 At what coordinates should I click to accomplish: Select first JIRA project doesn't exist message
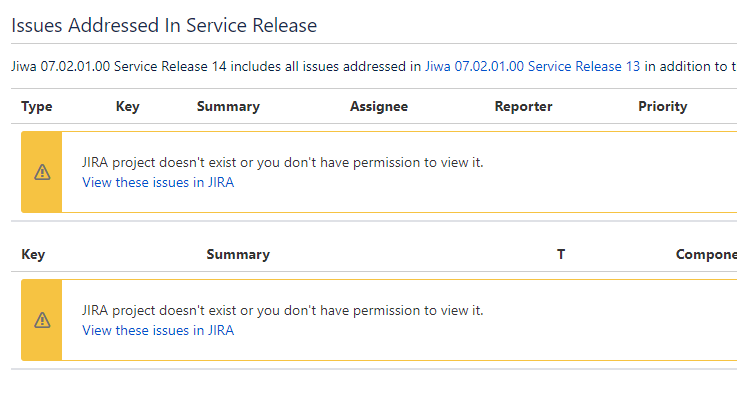[282, 163]
